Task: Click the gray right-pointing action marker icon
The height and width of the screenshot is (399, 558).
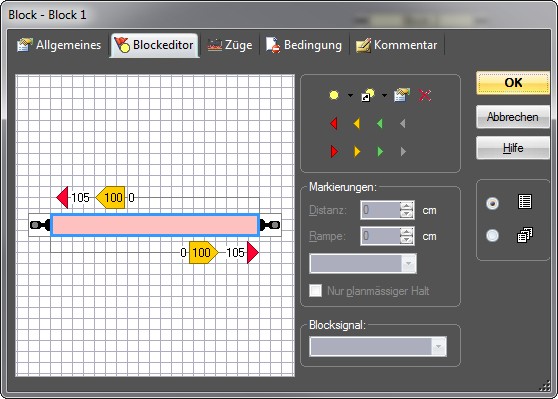Action: click(403, 152)
